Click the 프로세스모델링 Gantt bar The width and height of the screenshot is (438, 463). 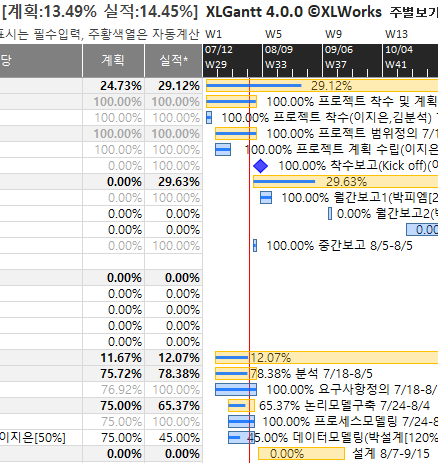pyautogui.click(x=242, y=422)
